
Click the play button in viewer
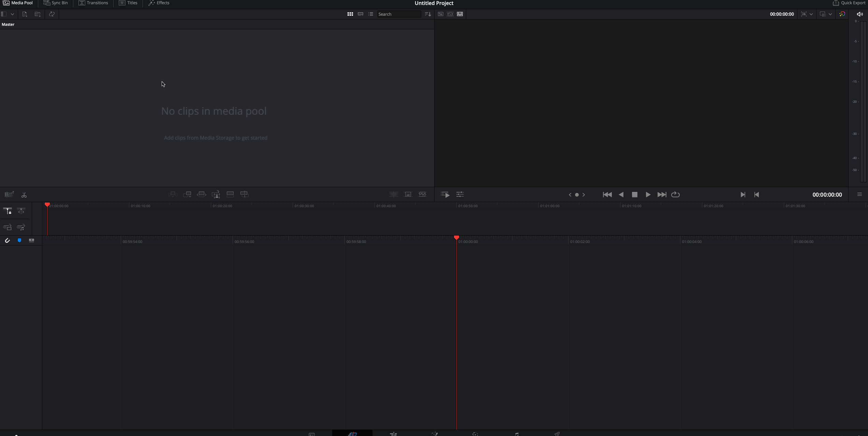coord(648,194)
